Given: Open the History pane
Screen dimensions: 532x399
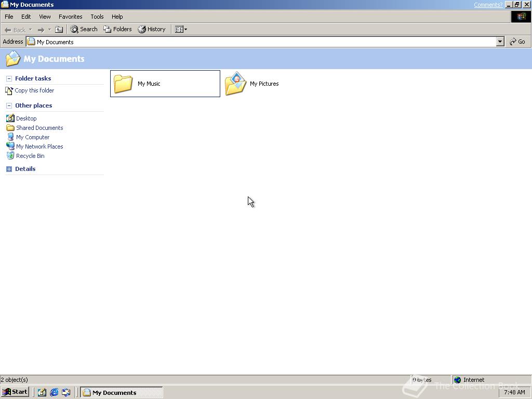Looking at the screenshot, I should coord(152,29).
